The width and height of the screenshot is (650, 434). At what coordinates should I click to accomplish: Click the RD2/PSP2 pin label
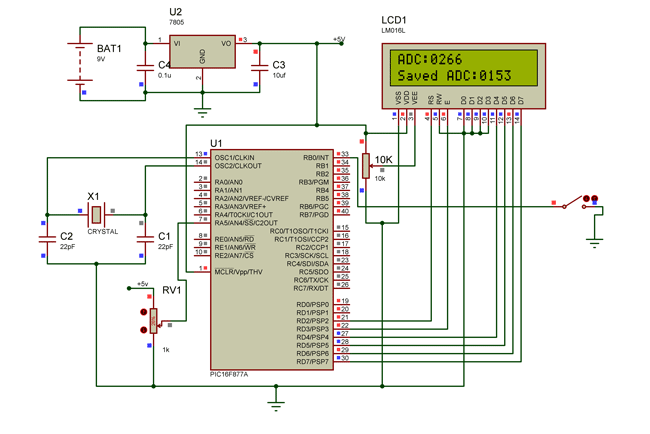[313, 321]
